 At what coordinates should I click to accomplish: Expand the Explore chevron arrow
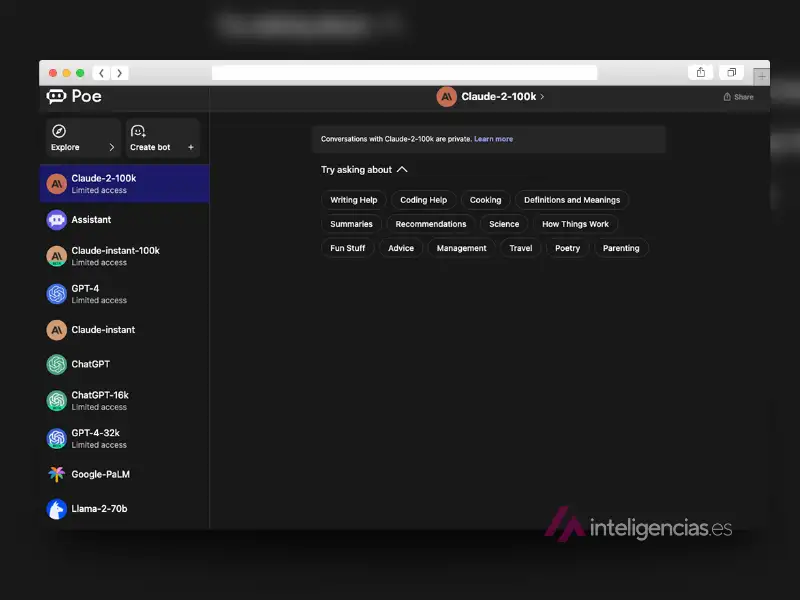[112, 147]
